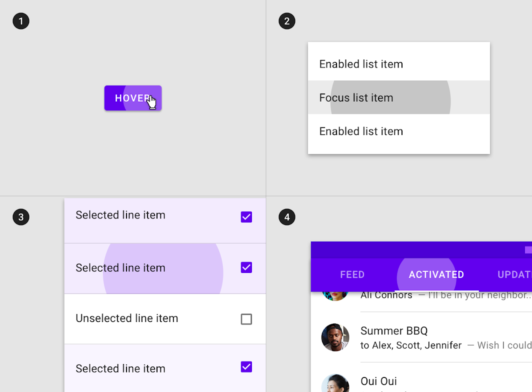Viewport: 532px width, 392px height.
Task: Click the purple HOVER button
Action: click(x=133, y=98)
